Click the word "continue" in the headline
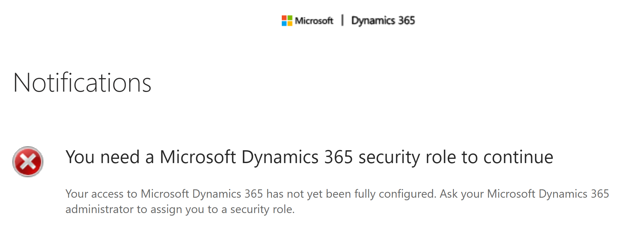The height and width of the screenshot is (231, 644). click(518, 157)
